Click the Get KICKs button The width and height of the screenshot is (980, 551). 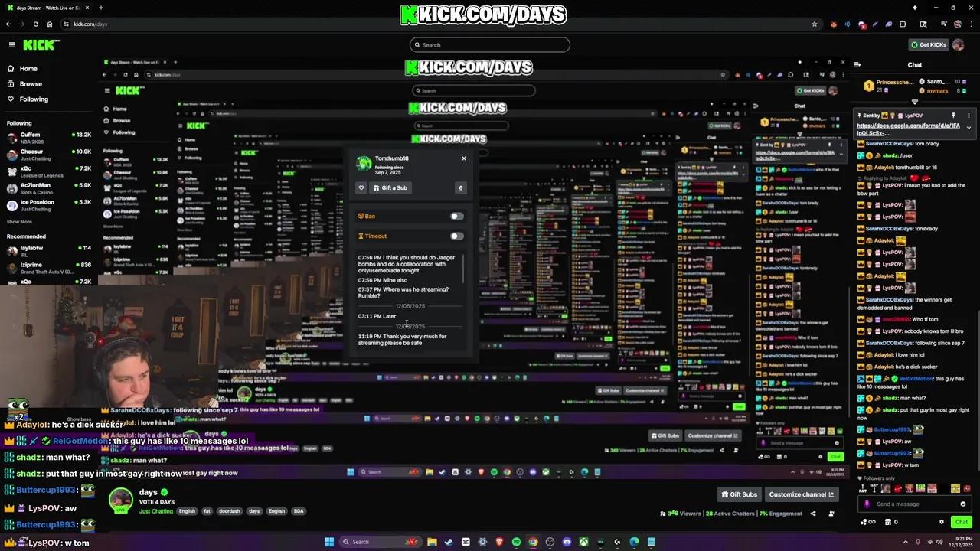click(x=929, y=44)
